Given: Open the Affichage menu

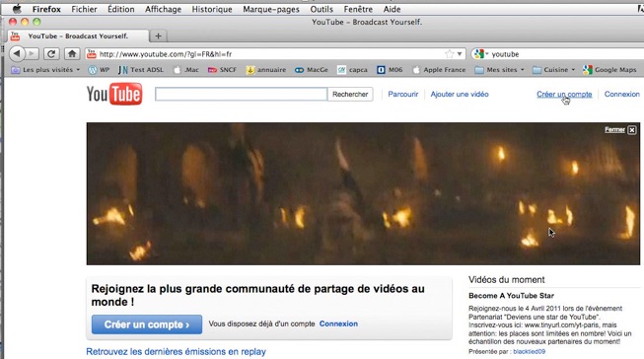Looking at the screenshot, I should (163, 9).
